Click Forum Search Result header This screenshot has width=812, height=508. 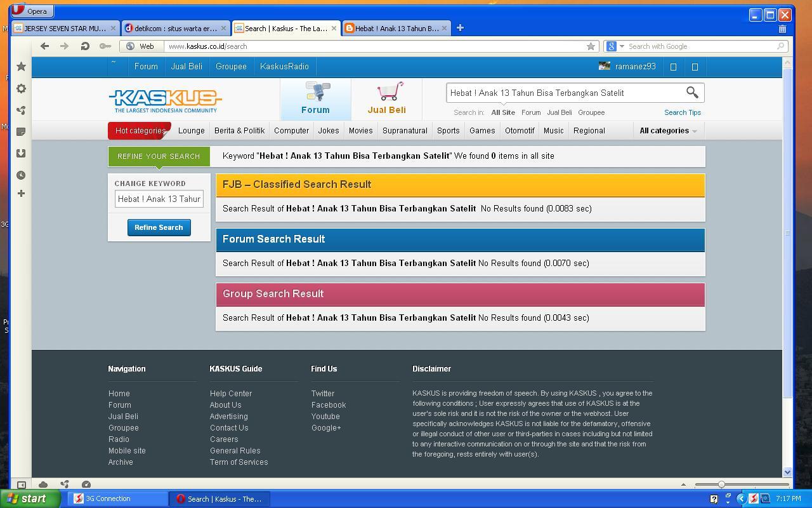pyautogui.click(x=461, y=239)
